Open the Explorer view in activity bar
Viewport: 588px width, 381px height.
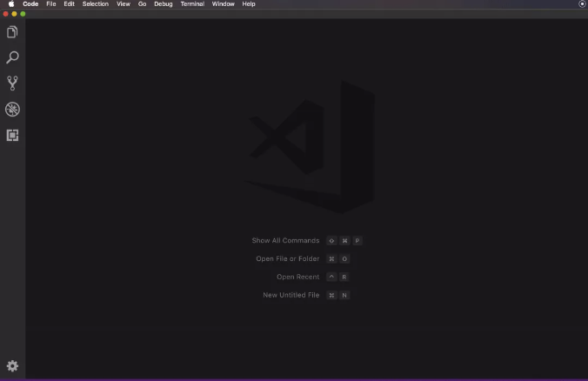pos(12,32)
